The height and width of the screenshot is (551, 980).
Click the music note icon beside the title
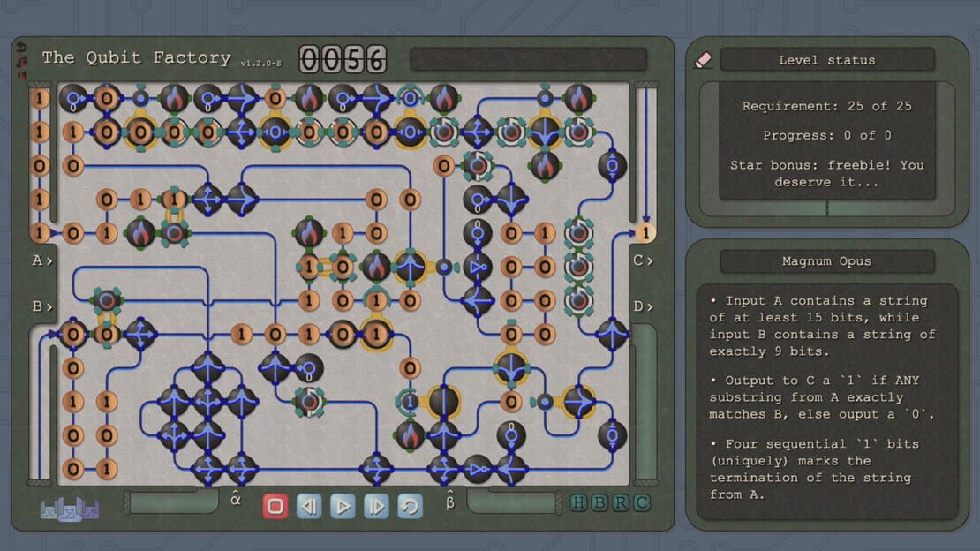pos(22,61)
